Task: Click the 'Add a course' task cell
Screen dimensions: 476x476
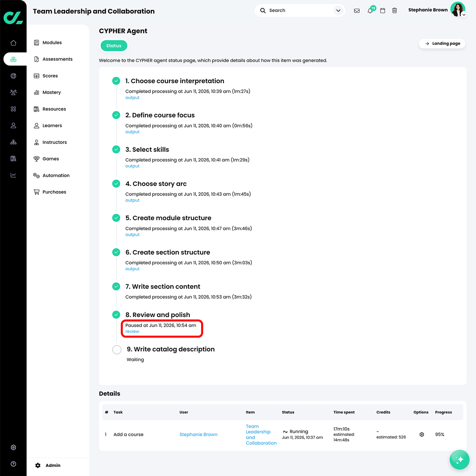Action: coord(129,434)
